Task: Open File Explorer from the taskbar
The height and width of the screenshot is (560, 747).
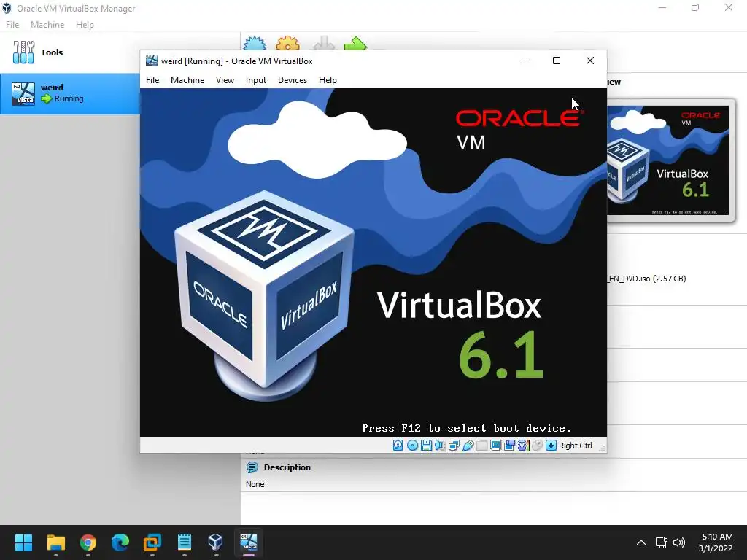Action: click(x=55, y=542)
